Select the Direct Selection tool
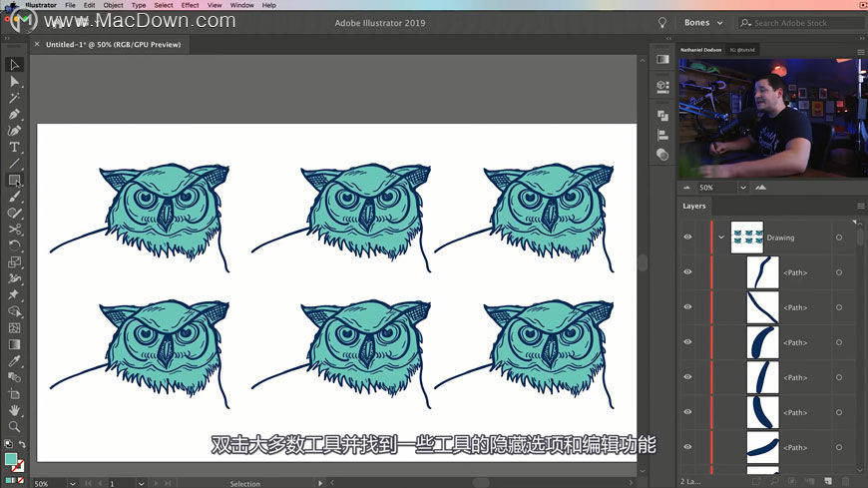 point(14,82)
